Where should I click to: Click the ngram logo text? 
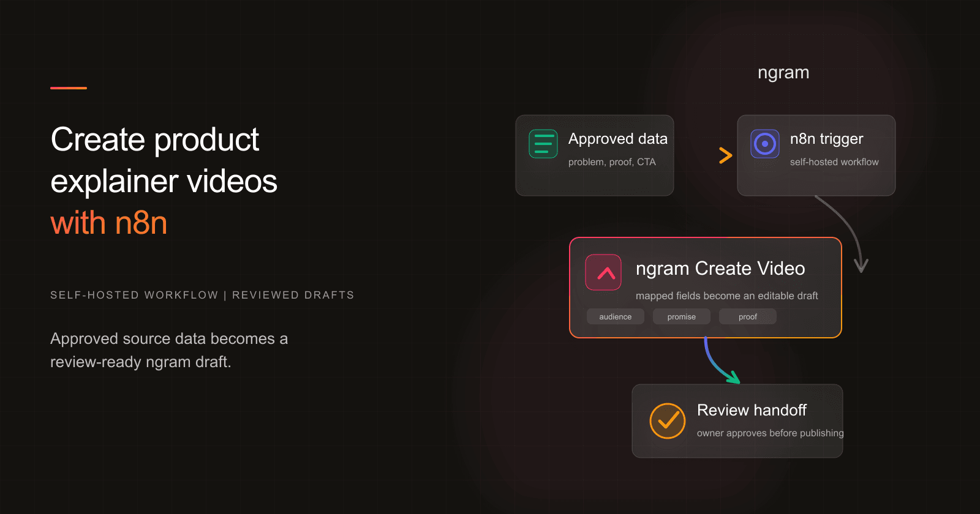[x=783, y=73]
